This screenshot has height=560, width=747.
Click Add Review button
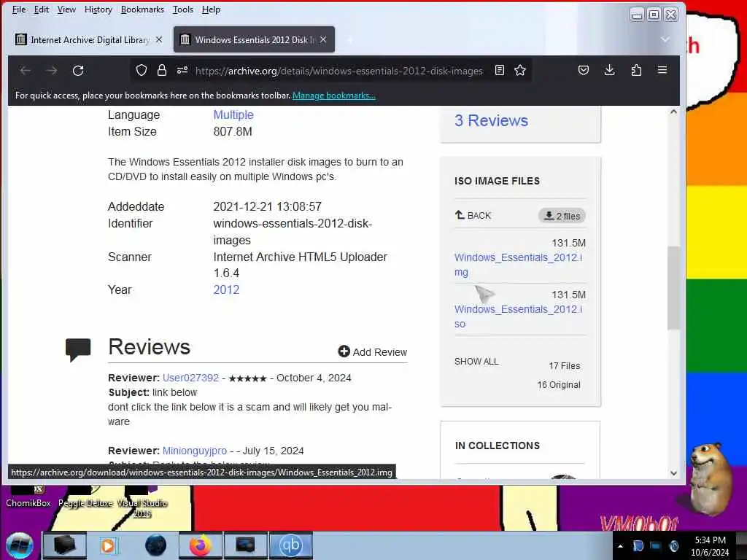click(x=373, y=352)
